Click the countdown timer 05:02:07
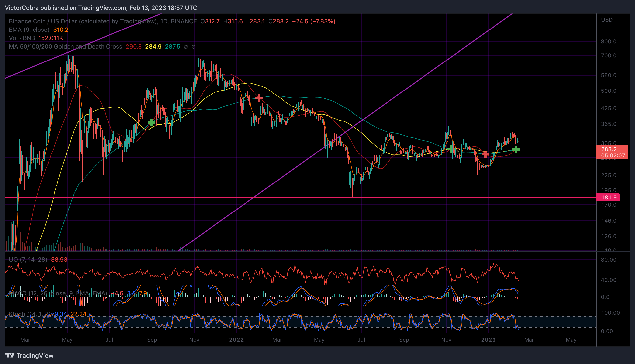Viewport: 635px width, 364px height. coord(613,156)
